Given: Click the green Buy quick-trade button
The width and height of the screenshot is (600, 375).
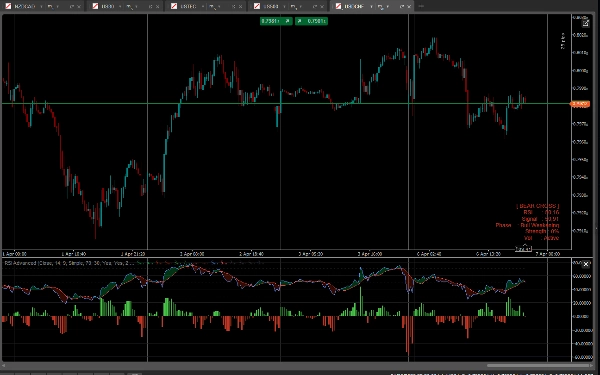Looking at the screenshot, I should click(311, 21).
